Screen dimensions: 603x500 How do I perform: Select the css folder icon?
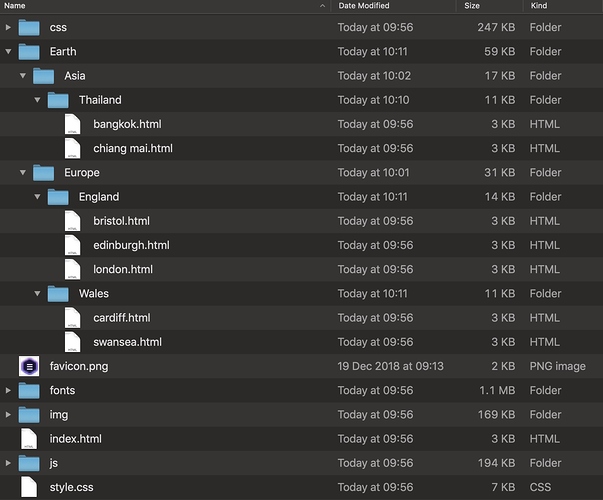[x=28, y=27]
